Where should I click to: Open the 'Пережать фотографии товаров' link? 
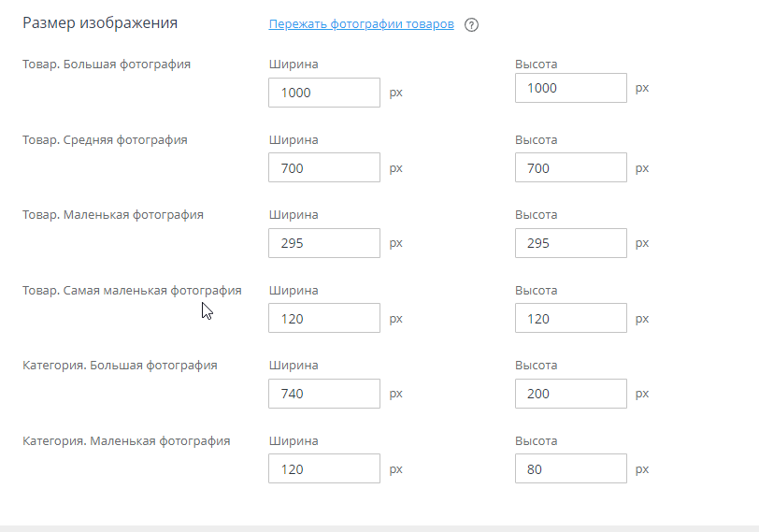pos(361,24)
